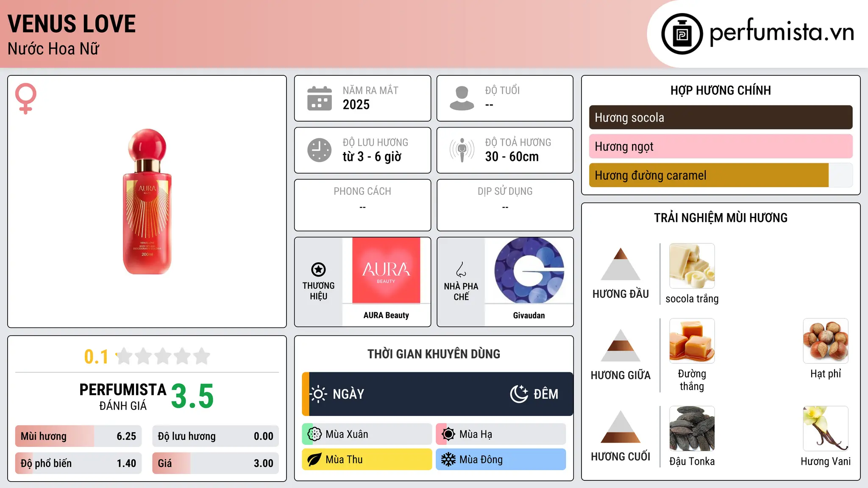Image resolution: width=868 pixels, height=488 pixels.
Task: Click the pink female gender symbol icon
Action: pyautogui.click(x=26, y=99)
